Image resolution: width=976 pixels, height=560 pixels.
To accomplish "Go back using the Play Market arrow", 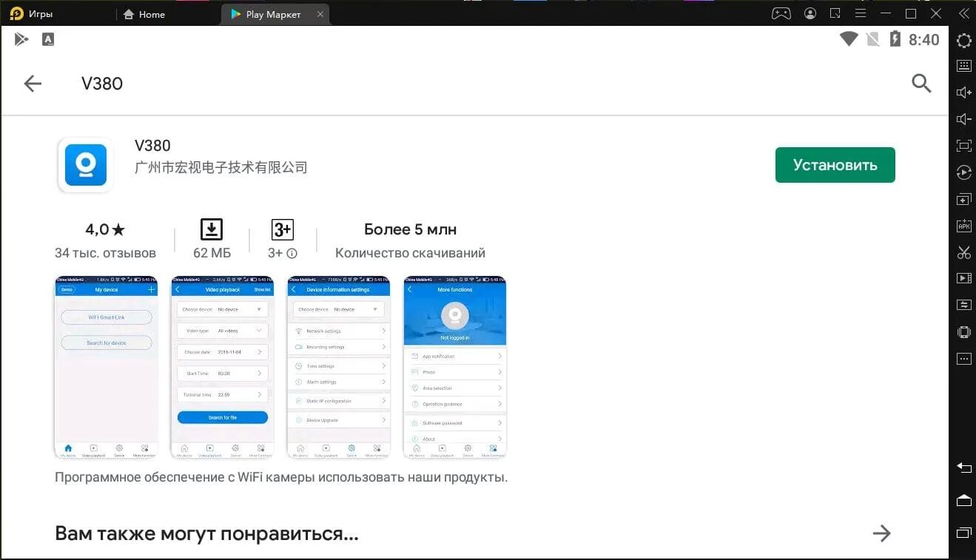I will 33,84.
